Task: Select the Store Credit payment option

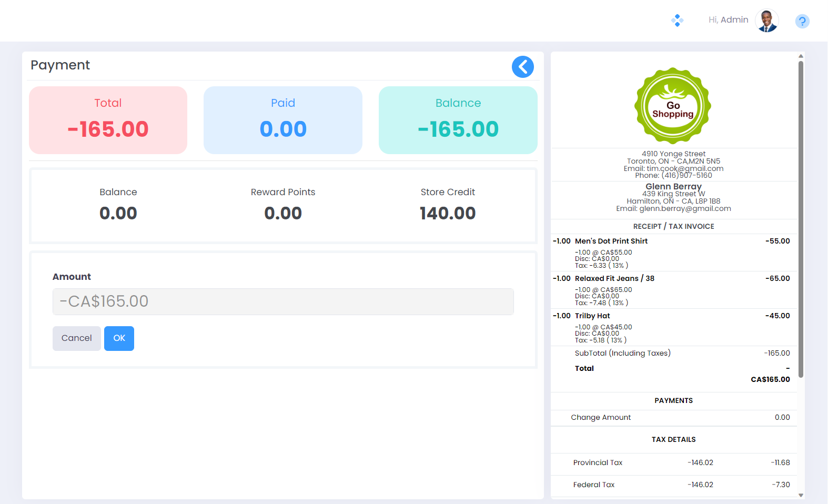Action: click(447, 204)
